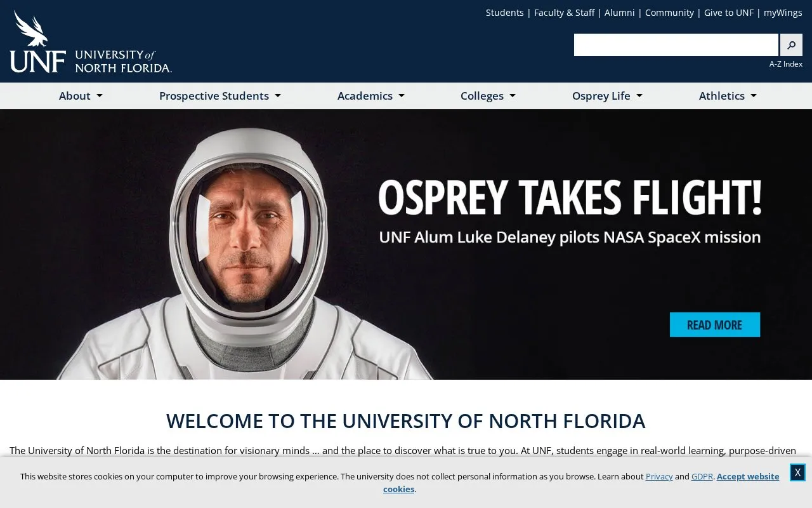Viewport: 812px width, 508px height.
Task: Dismiss the cookie banner with X
Action: pos(797,472)
